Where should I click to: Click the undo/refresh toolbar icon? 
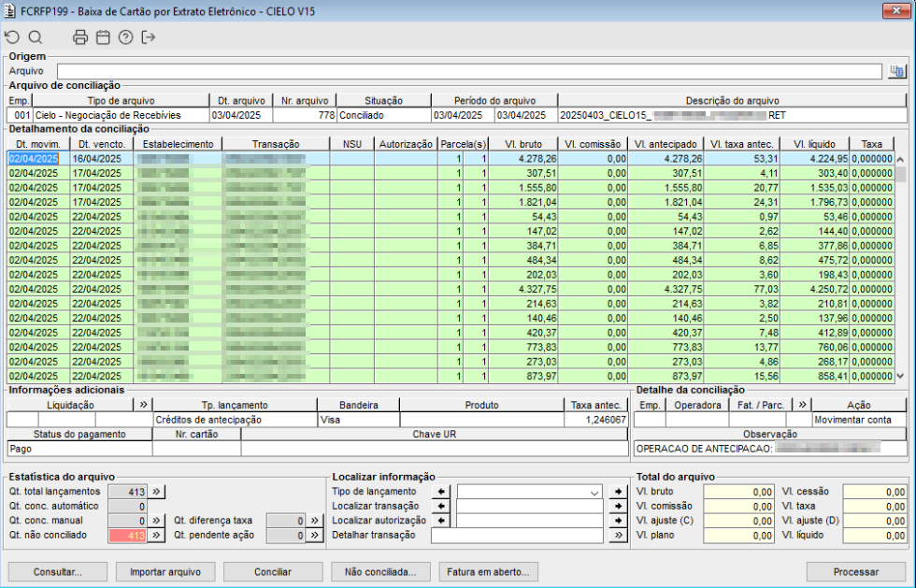[12, 37]
